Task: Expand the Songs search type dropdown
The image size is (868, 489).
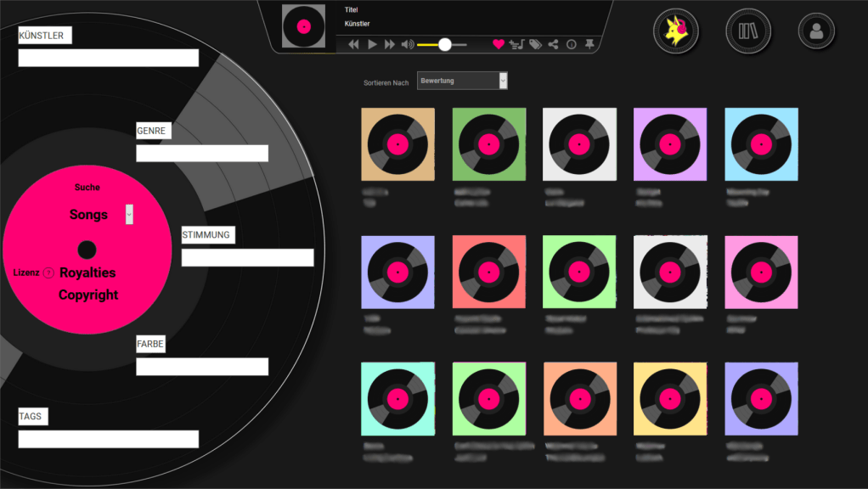Action: click(129, 214)
